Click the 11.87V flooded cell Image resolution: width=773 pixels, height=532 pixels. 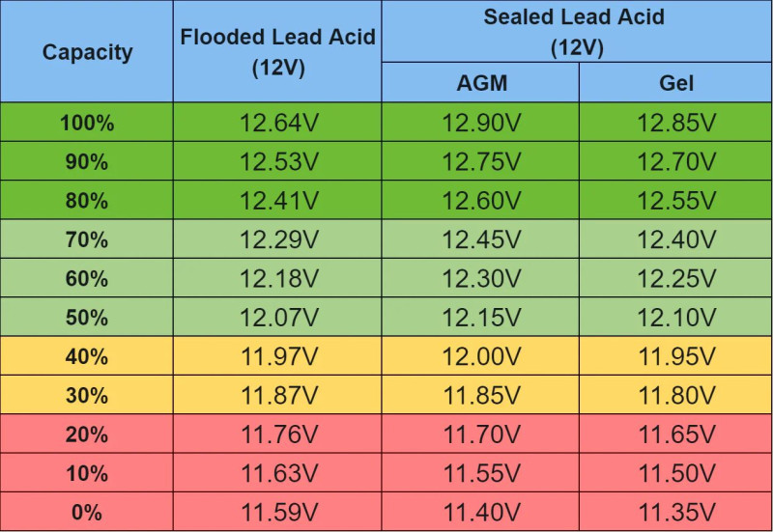pos(278,396)
